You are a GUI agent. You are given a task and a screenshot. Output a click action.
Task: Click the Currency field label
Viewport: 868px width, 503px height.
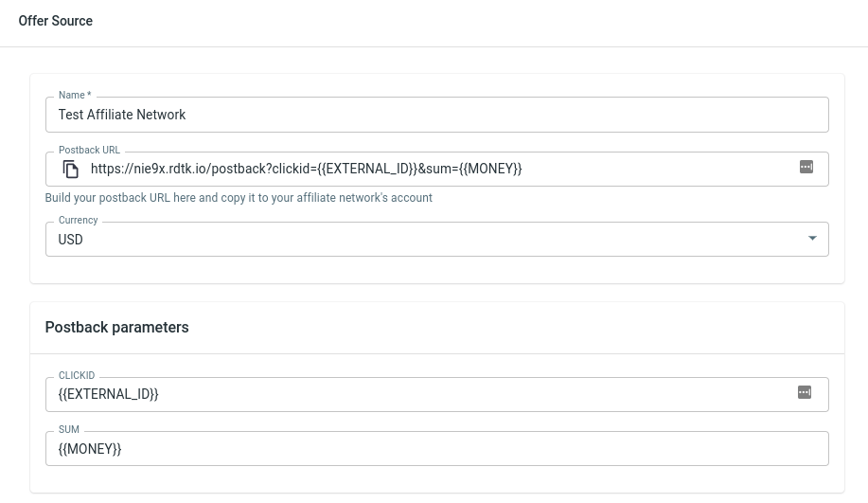(x=78, y=220)
